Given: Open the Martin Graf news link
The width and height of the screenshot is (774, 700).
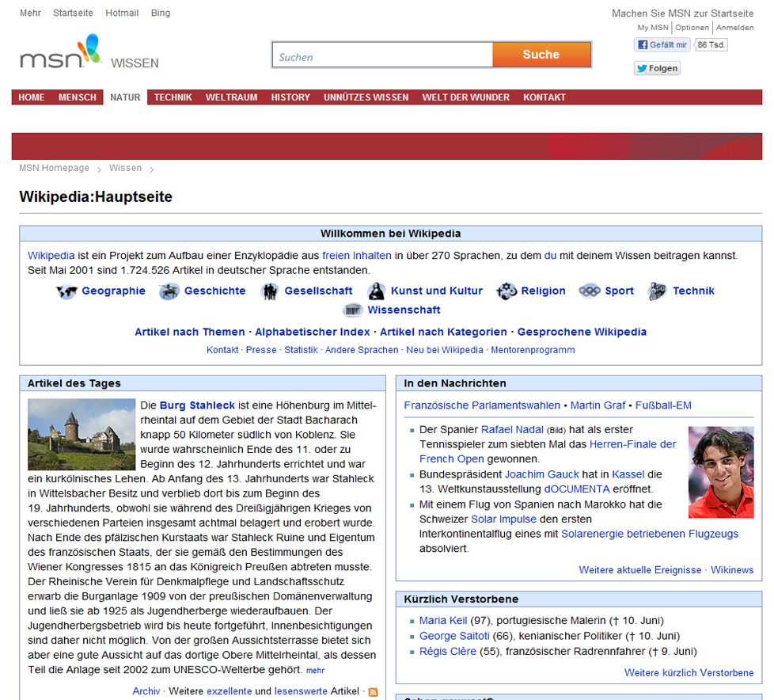Looking at the screenshot, I should (x=598, y=405).
